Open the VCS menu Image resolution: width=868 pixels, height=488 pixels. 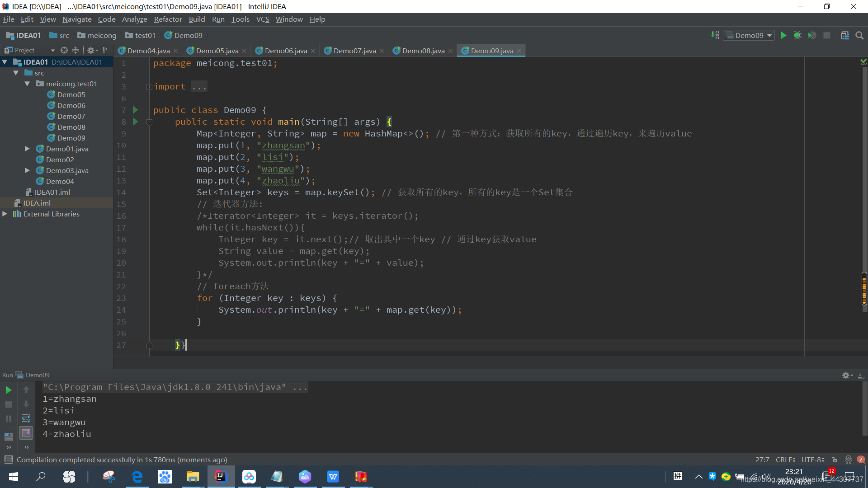click(263, 19)
